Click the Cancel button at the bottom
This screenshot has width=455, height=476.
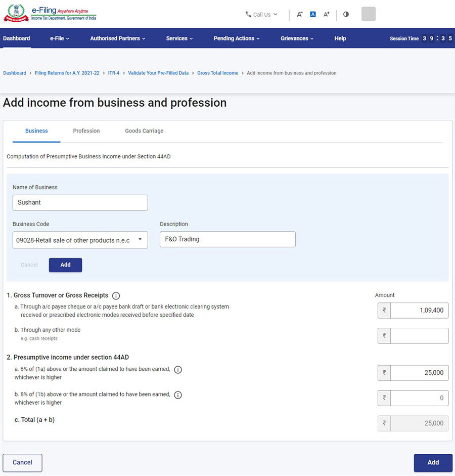click(22, 462)
